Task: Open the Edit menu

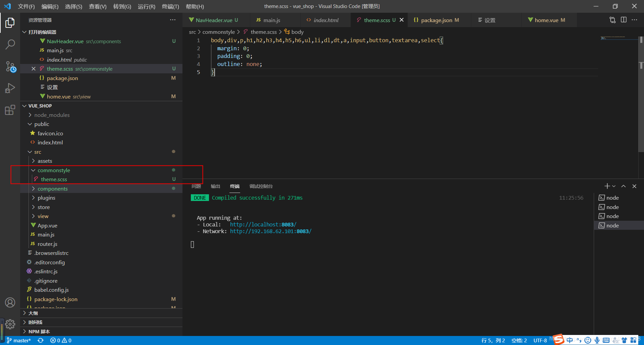Action: click(x=50, y=6)
